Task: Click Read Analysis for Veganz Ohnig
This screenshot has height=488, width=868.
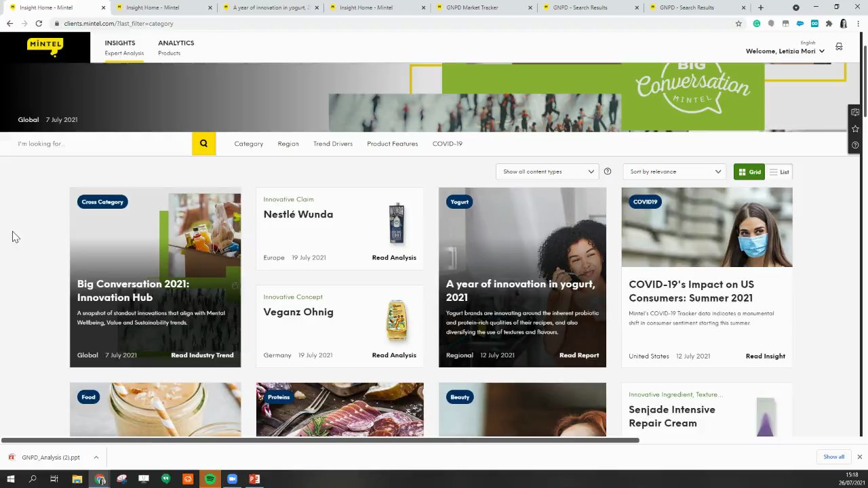Action: 394,355
